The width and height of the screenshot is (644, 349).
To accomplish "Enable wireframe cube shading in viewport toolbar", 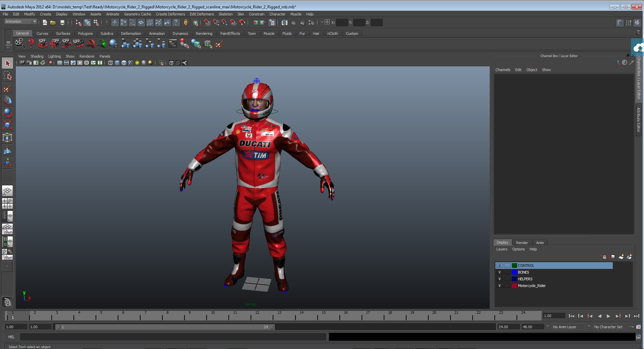I will tap(110, 63).
